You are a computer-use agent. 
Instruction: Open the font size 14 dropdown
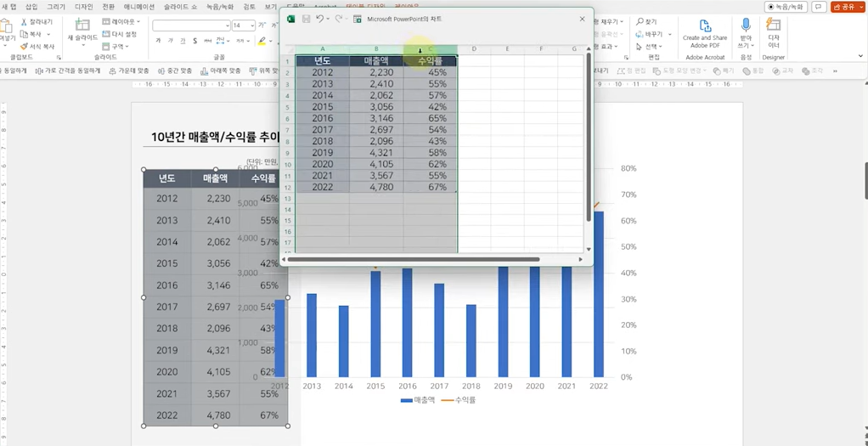click(252, 25)
